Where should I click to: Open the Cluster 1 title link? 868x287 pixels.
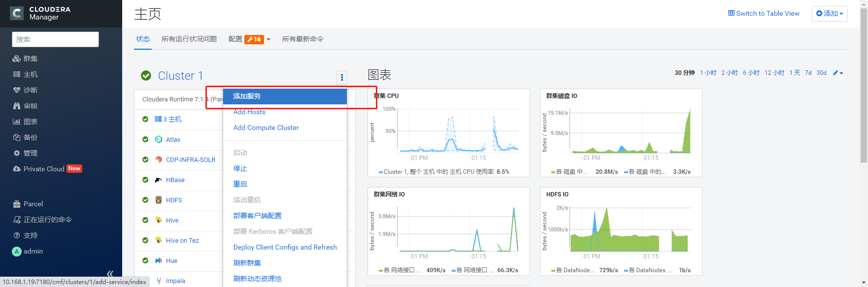[x=180, y=75]
